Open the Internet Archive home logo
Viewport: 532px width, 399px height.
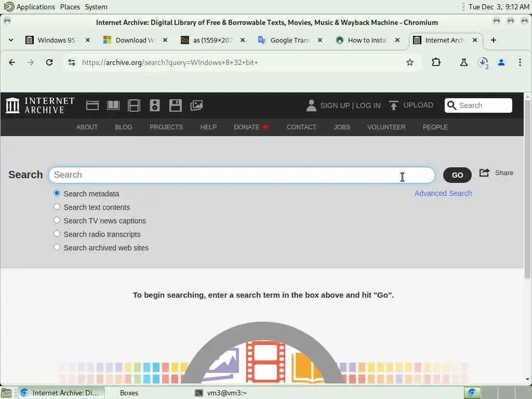coord(40,105)
